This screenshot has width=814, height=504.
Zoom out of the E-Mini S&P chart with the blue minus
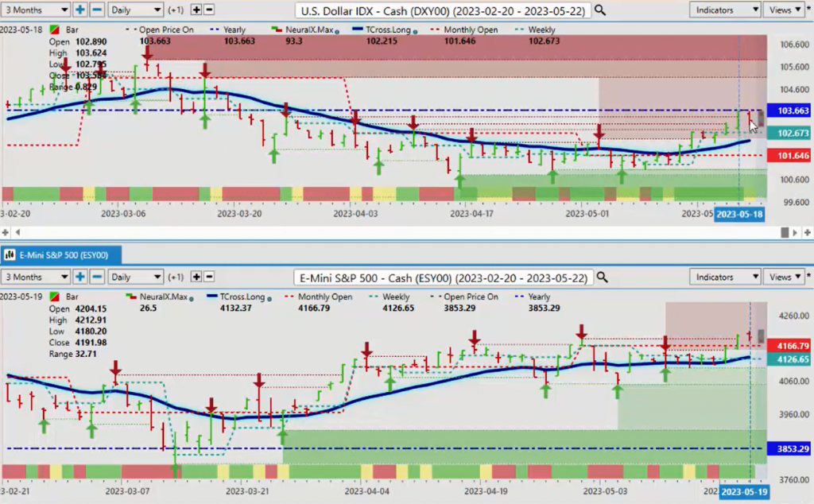tap(97, 277)
